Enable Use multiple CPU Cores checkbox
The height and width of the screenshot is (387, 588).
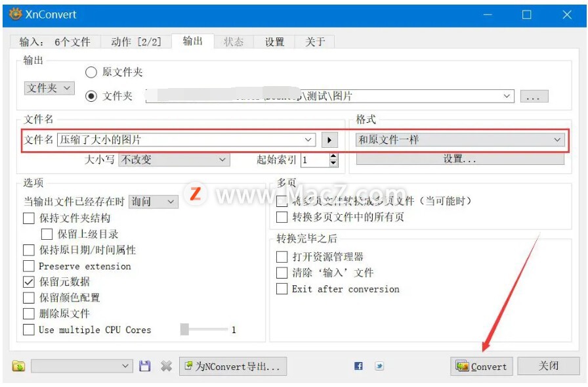click(x=29, y=330)
